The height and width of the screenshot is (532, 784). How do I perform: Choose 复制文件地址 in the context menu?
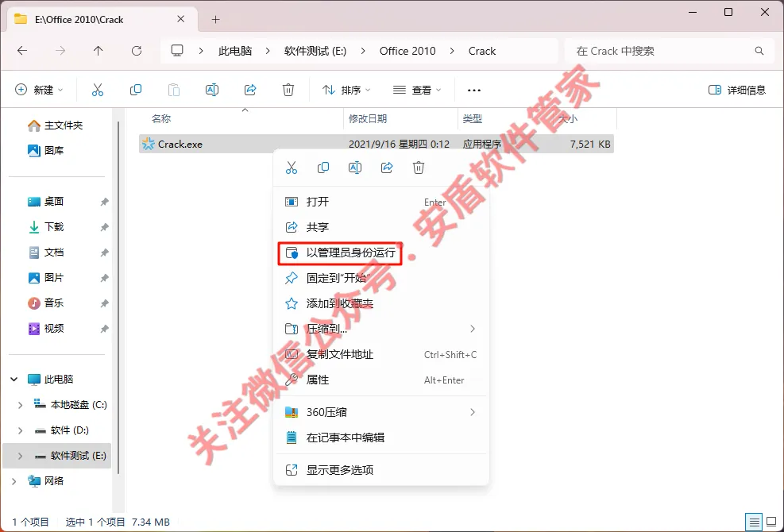(381, 354)
